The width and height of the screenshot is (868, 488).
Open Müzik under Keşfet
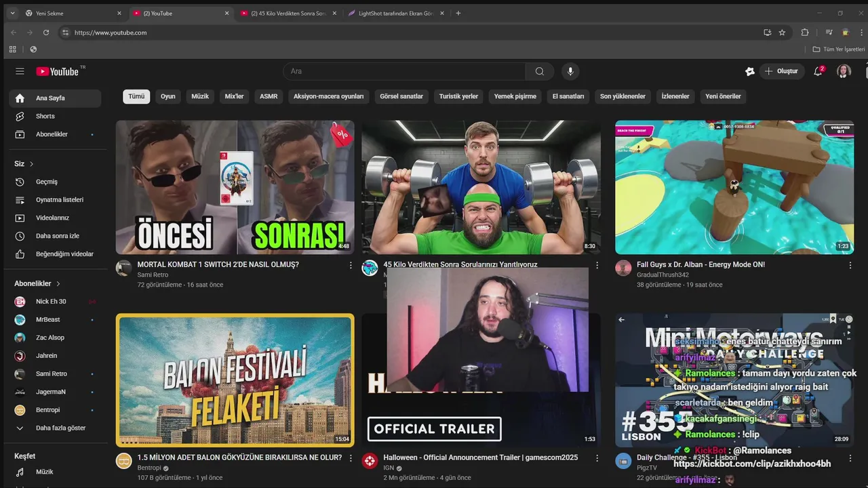coord(55,472)
